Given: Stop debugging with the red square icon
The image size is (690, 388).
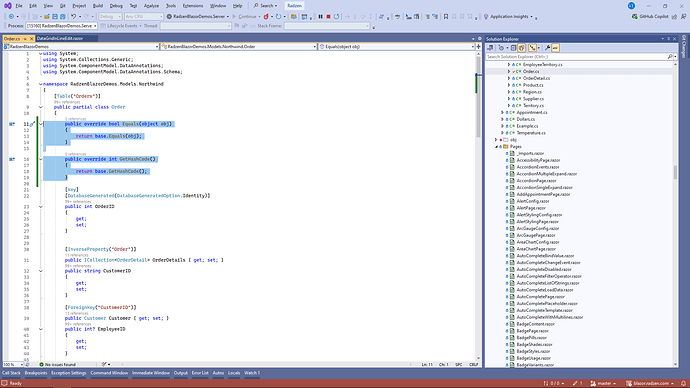Looking at the screenshot, I should [x=328, y=17].
